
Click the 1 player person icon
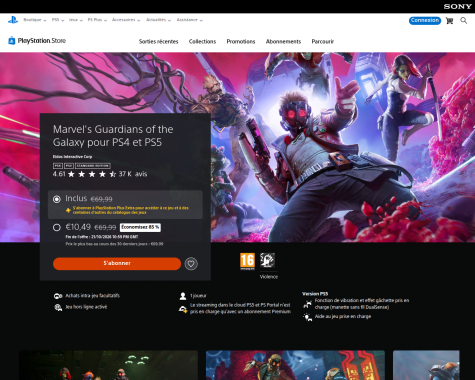coord(183,296)
